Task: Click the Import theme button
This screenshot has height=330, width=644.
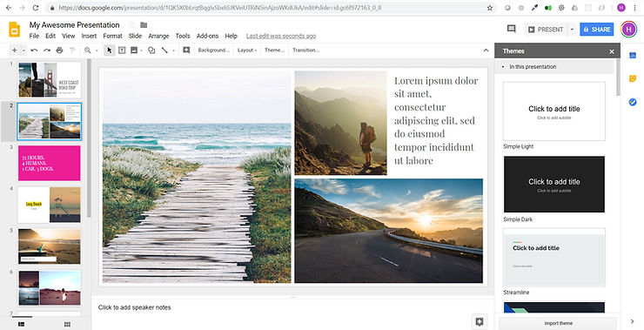Action: (x=558, y=323)
